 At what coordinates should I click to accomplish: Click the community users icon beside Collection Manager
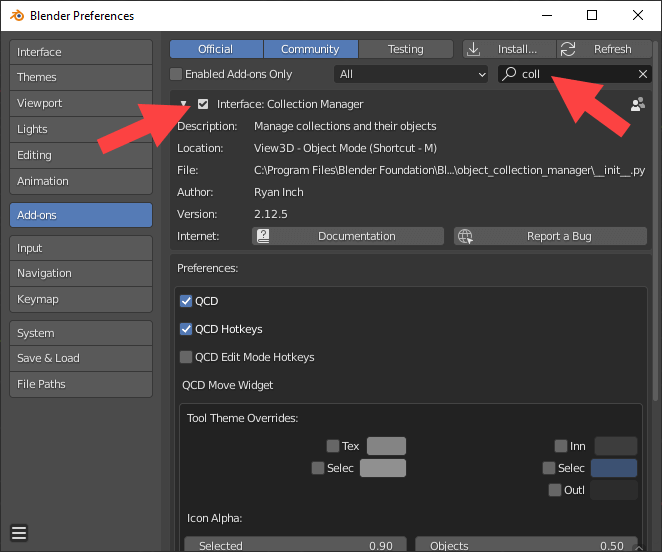click(x=638, y=104)
